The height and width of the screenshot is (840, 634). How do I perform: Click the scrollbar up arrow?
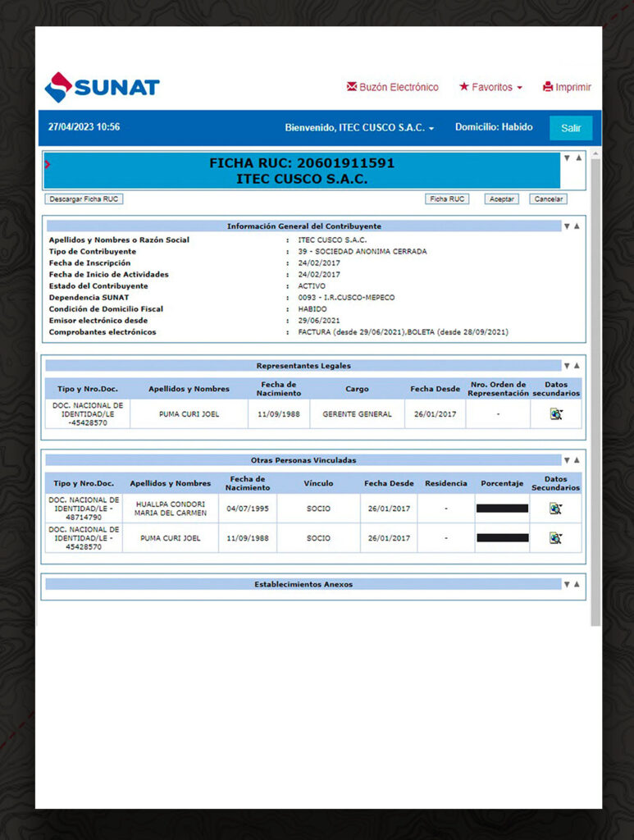(595, 153)
